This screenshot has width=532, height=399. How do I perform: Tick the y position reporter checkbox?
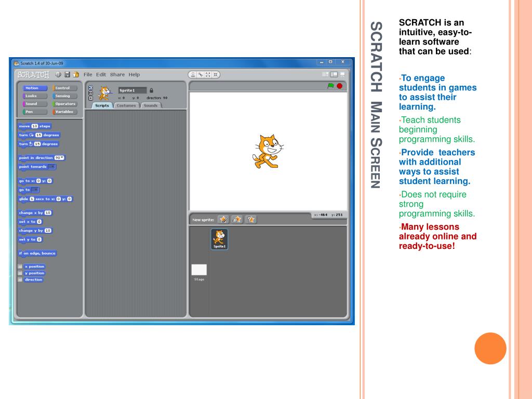click(x=20, y=273)
